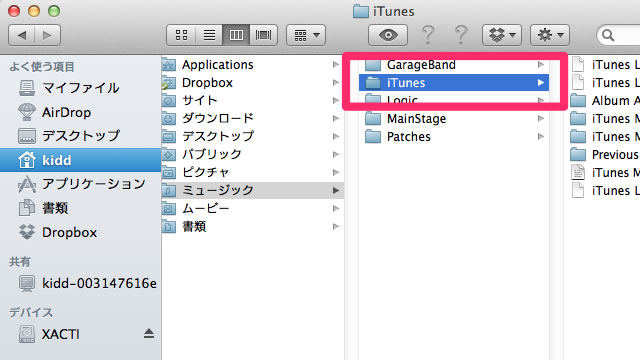The height and width of the screenshot is (360, 640).
Task: Open アプリケーション from the sidebar
Action: pyautogui.click(x=80, y=184)
